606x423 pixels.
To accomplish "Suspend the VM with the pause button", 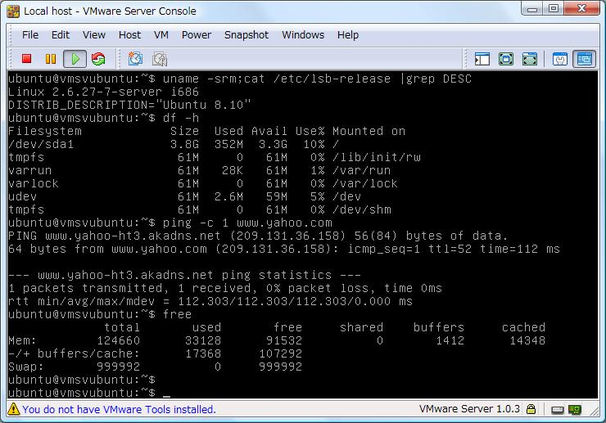I will 51,59.
